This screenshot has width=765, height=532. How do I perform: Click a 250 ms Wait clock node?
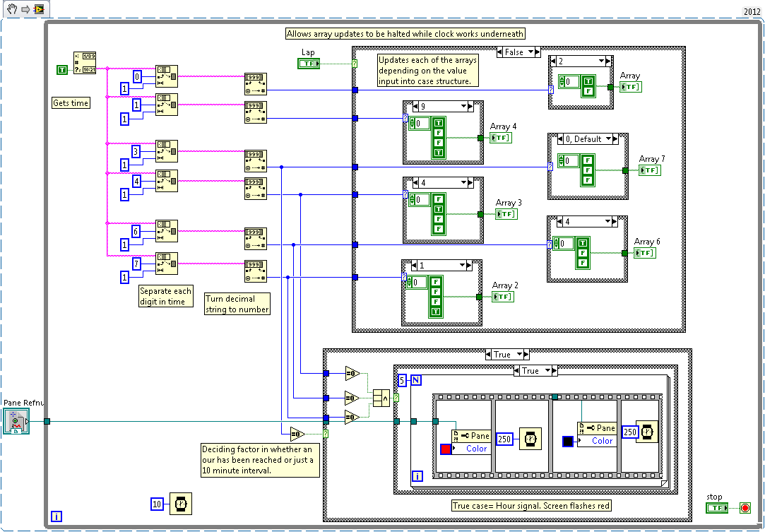point(529,438)
